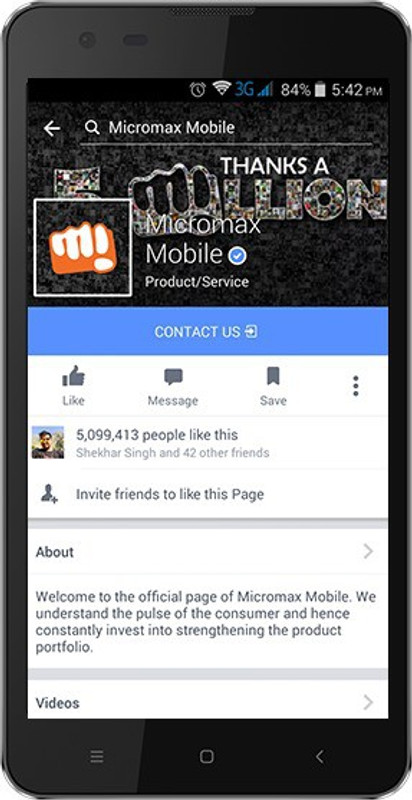Tap the back arrow beside search
The height and width of the screenshot is (800, 412).
pyautogui.click(x=52, y=129)
